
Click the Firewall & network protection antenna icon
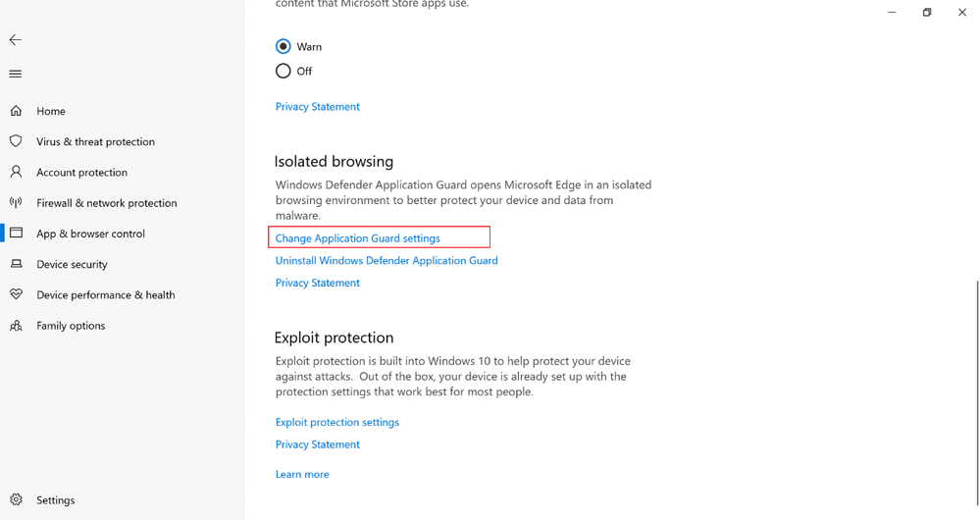click(17, 202)
